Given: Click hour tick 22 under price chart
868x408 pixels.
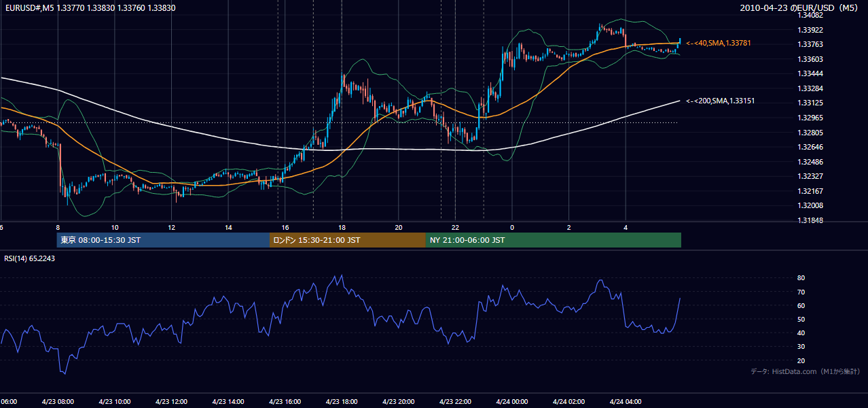Looking at the screenshot, I should tap(455, 227).
